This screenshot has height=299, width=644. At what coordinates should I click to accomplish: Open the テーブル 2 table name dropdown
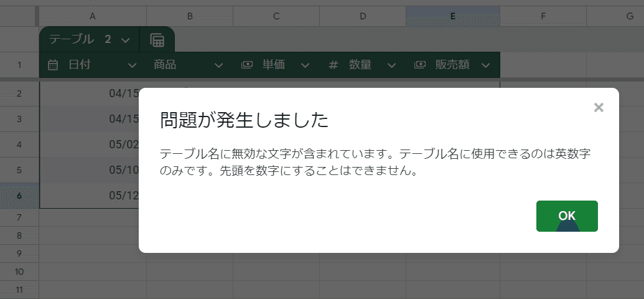(126, 40)
